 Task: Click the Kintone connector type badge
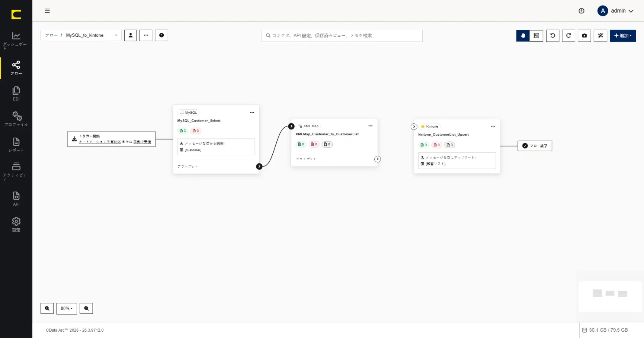430,126
